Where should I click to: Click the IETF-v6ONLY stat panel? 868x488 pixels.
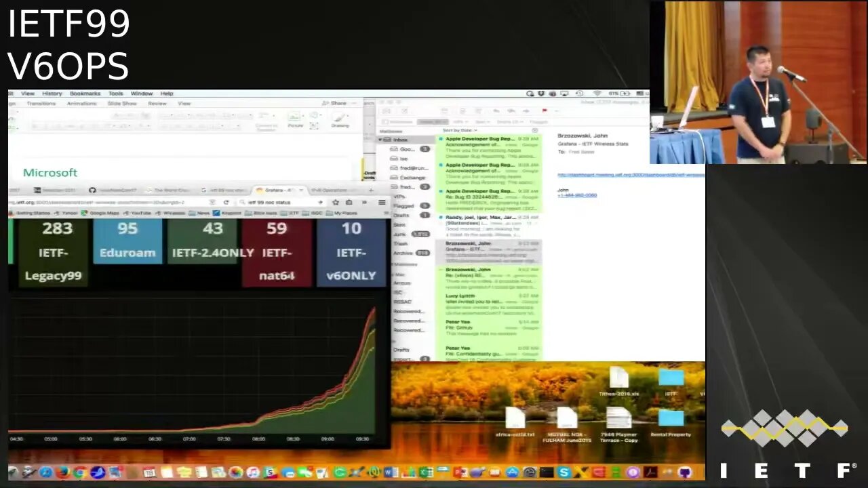click(351, 251)
